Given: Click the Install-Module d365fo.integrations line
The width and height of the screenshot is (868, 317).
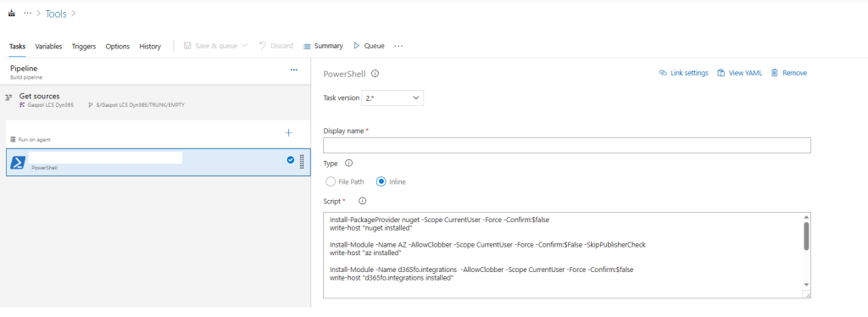Looking at the screenshot, I should [x=481, y=270].
